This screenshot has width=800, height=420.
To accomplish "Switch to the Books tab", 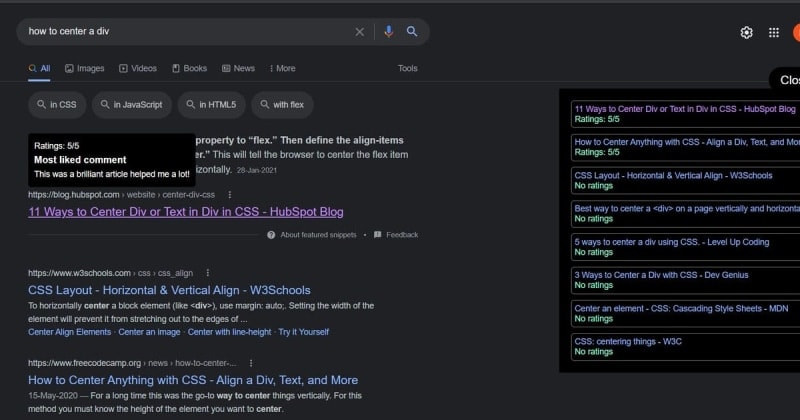I will click(189, 68).
